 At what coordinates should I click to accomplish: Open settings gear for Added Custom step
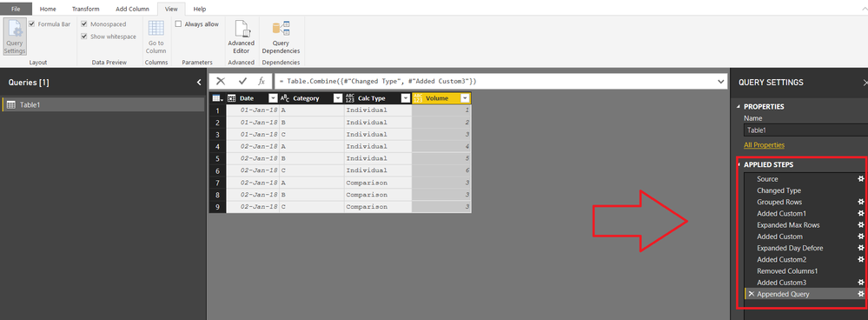point(860,237)
